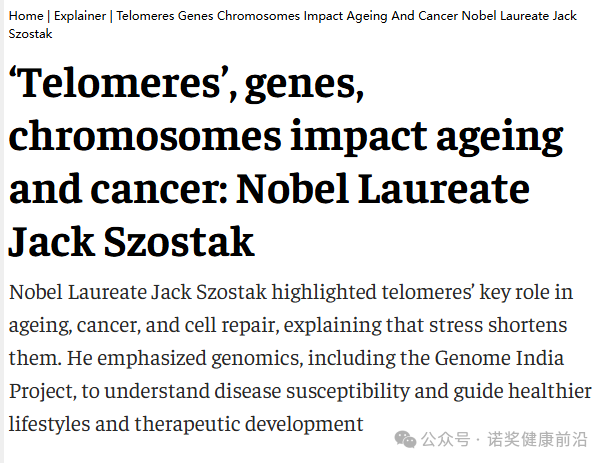Click 'Nobel Laureate' in the headline
Screen dimensions: 607x463
(x=383, y=189)
